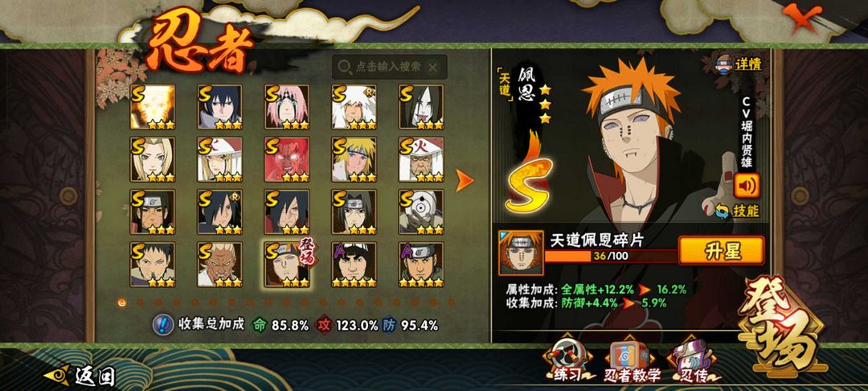
Task: Select the red-faced Might Guy portrait
Action: [287, 159]
